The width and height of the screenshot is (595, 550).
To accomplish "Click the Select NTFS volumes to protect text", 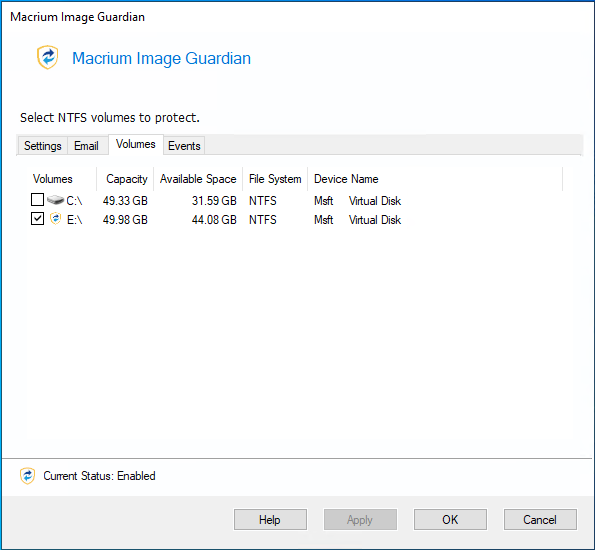I will click(x=110, y=118).
